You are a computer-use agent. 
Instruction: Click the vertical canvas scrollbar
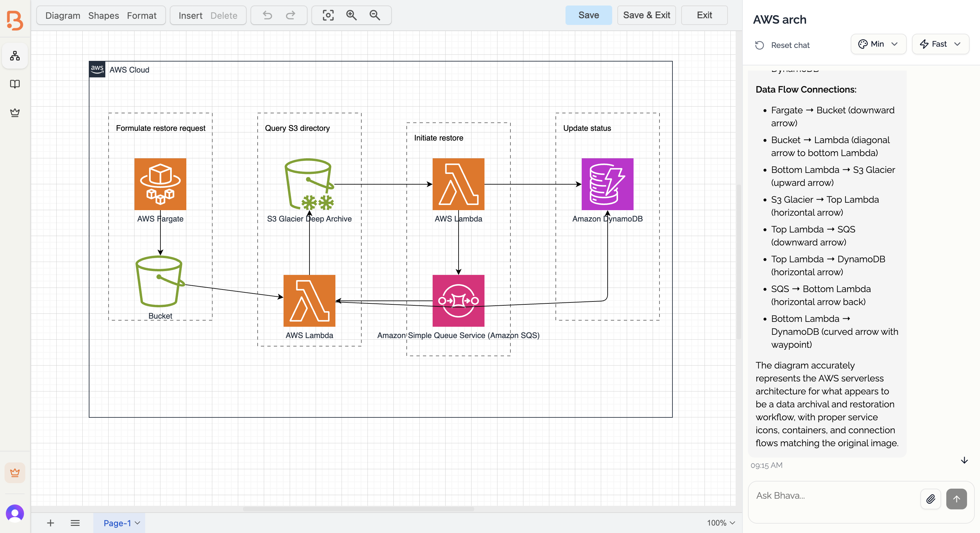point(739,262)
